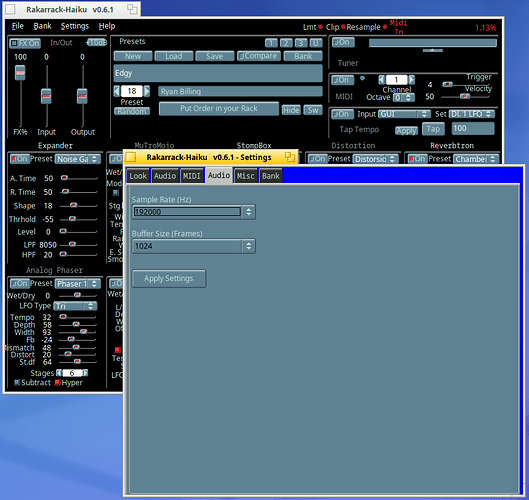The height and width of the screenshot is (500, 529).
Task: Click tap tempo value field 100
Action: [x=473, y=128]
